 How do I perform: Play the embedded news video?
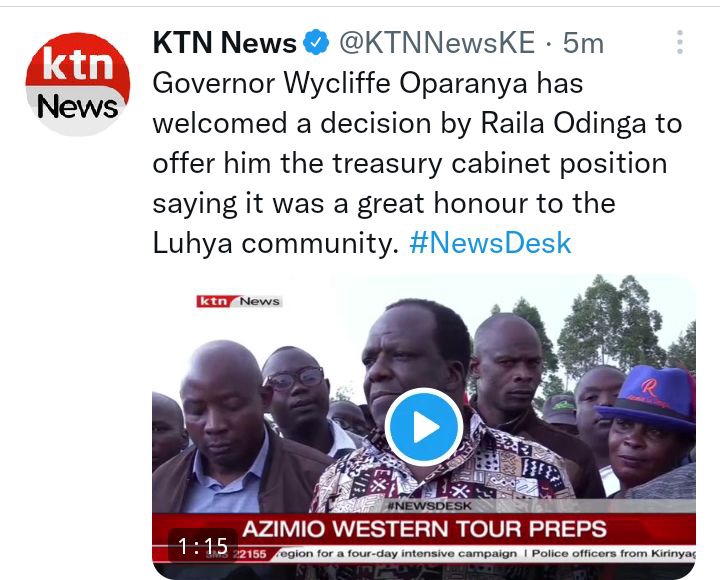(423, 427)
